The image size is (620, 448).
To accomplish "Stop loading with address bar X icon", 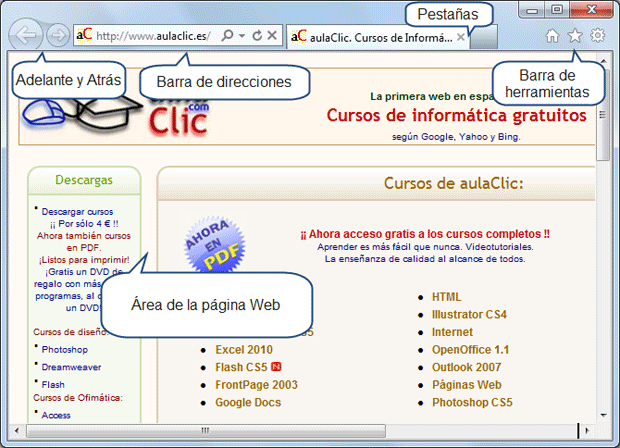I will point(272,36).
